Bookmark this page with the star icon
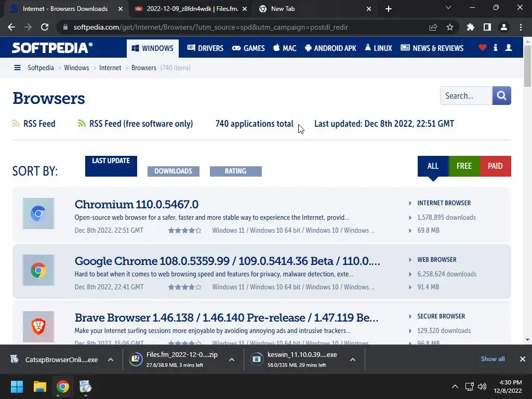Screen dimensions: 532x399 coord(450,27)
